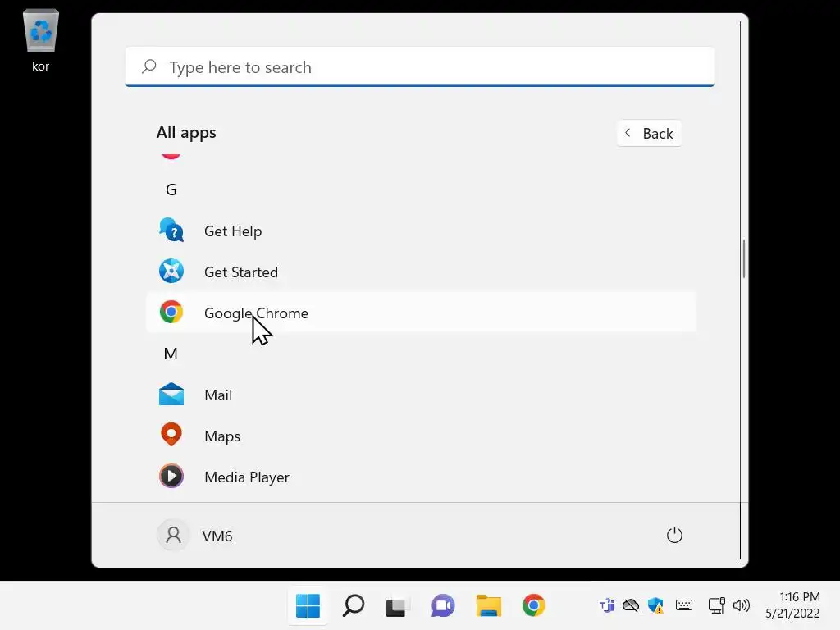
Task: Click touch keyboard tray icon
Action: 684,605
